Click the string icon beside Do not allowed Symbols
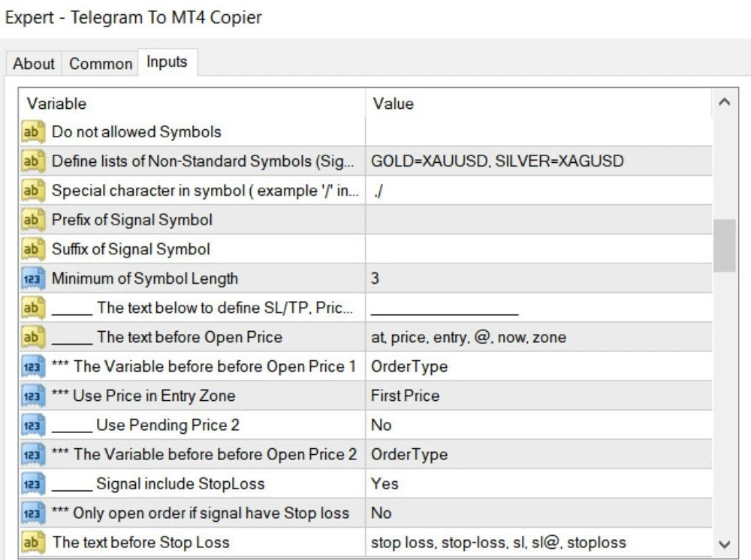This screenshot has height=560, width=751. pos(32,131)
